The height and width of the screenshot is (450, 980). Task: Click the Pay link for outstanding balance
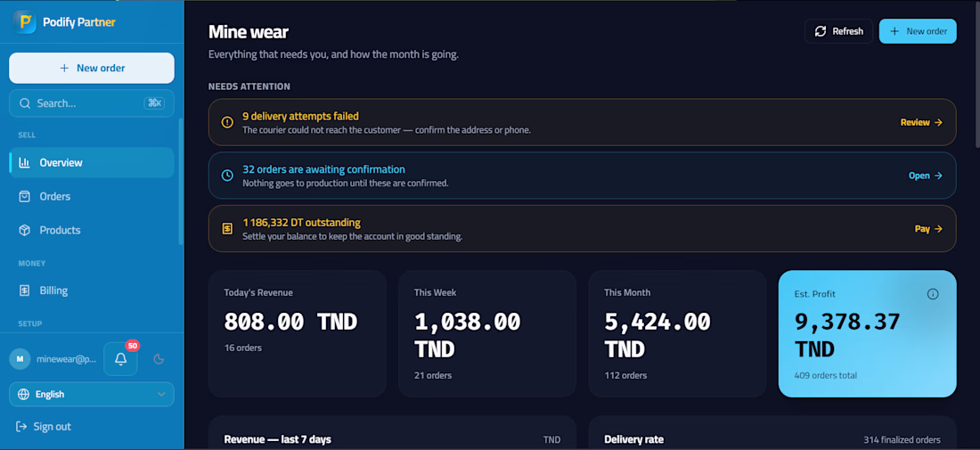pyautogui.click(x=928, y=229)
